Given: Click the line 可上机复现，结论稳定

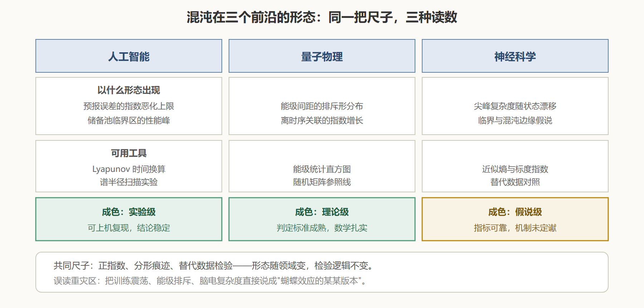Looking at the screenshot, I should click(x=129, y=228).
